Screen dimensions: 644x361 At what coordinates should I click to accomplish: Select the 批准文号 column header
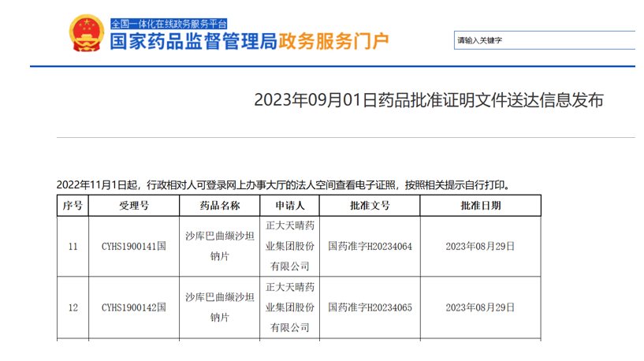pos(369,206)
